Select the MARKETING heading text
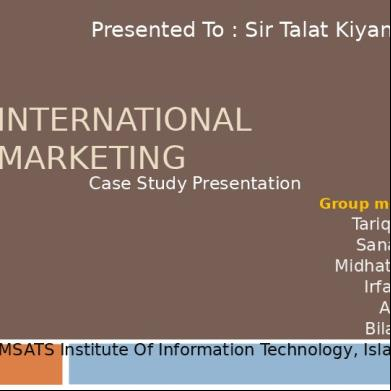The image size is (391, 391). [x=92, y=157]
